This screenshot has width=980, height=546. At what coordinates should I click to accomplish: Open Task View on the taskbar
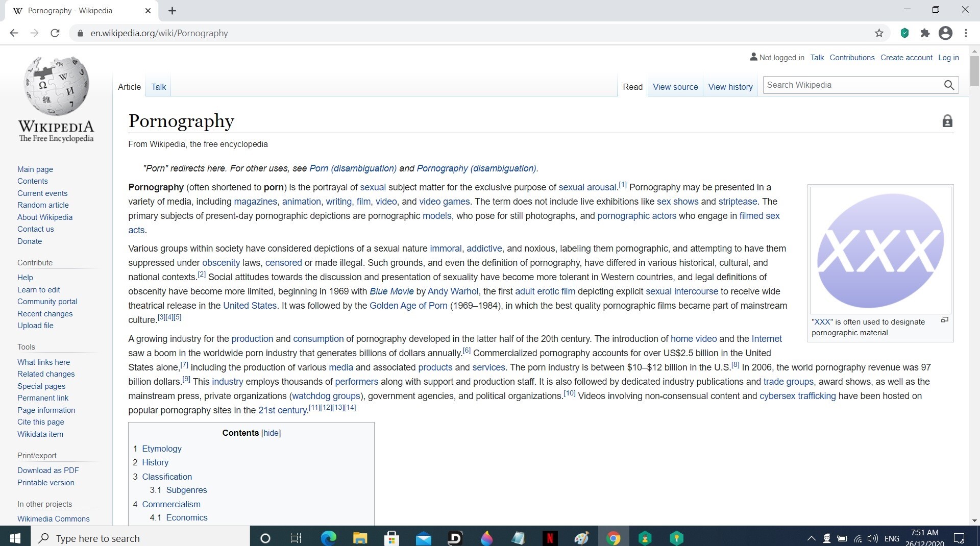click(x=296, y=538)
